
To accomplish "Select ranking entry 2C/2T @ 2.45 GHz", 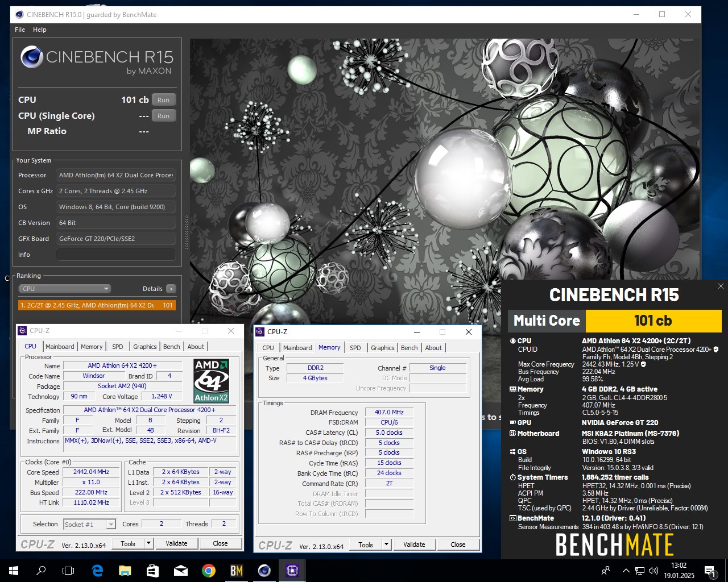I will click(x=97, y=305).
